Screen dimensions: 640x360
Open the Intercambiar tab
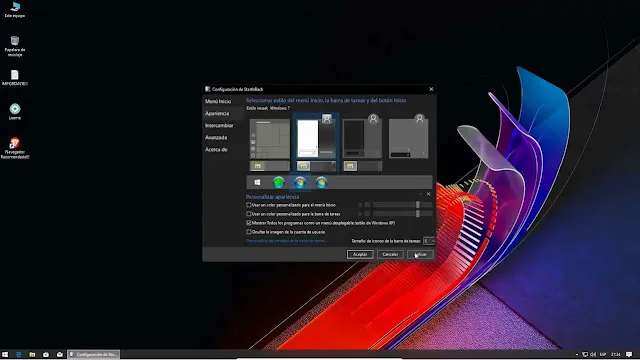[x=219, y=125]
